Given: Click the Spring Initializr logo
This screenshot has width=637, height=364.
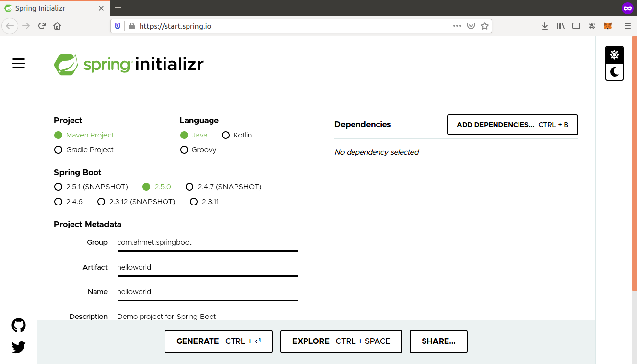Looking at the screenshot, I should (129, 64).
